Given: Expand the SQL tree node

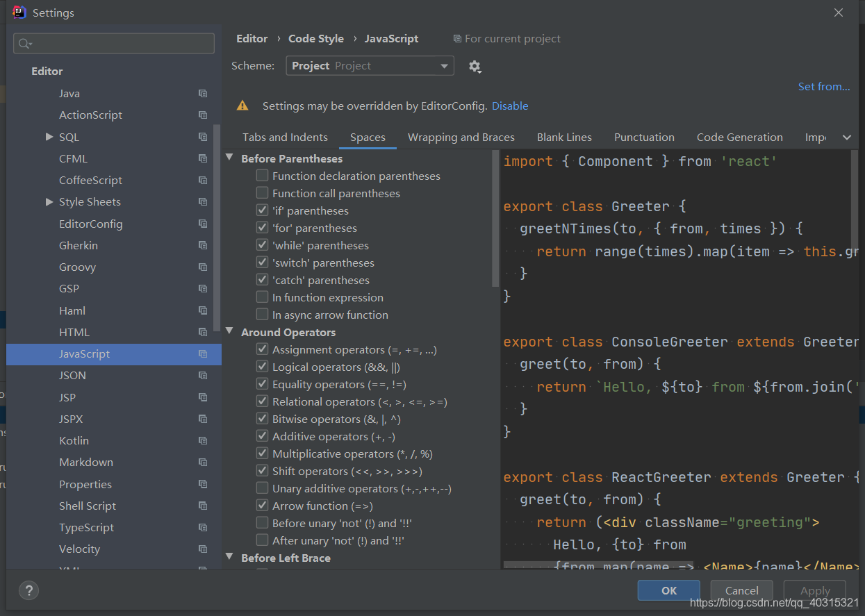Looking at the screenshot, I should click(49, 137).
